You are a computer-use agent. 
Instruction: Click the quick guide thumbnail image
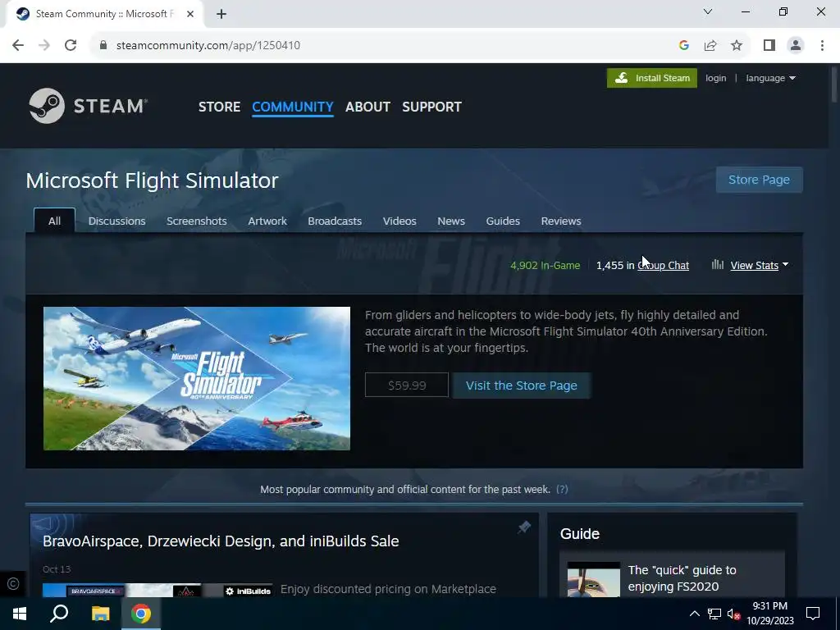tap(594, 579)
